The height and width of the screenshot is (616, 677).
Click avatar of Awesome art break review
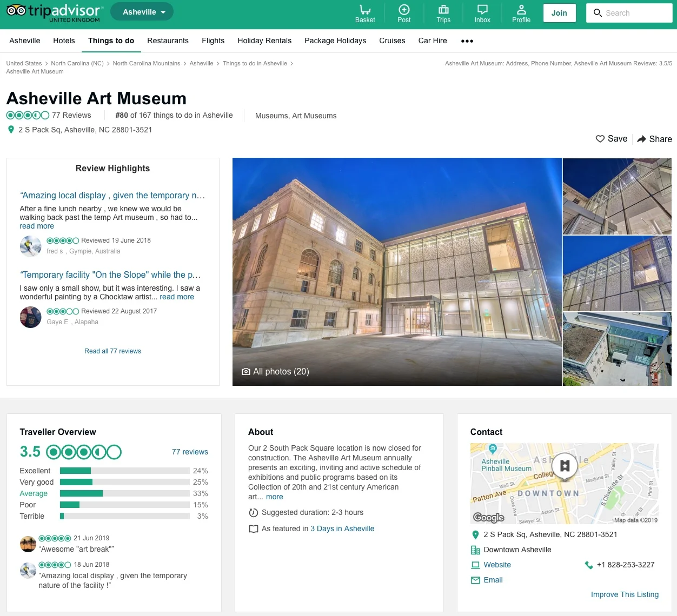[28, 544]
